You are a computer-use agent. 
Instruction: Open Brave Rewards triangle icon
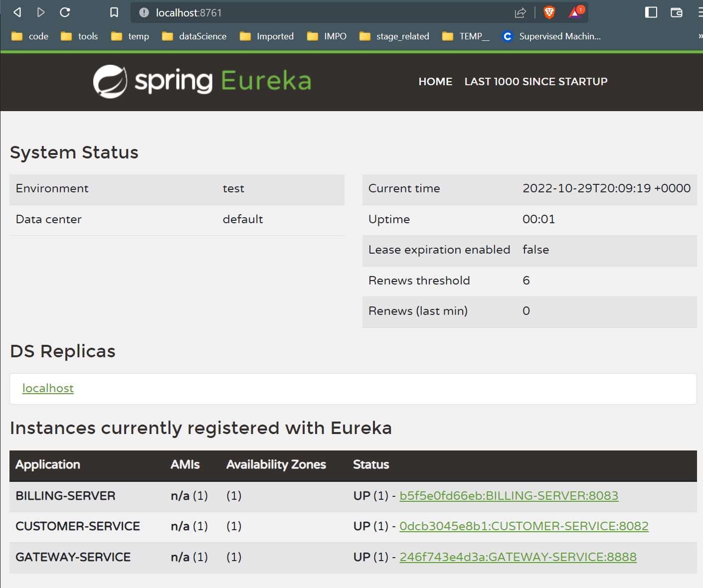pyautogui.click(x=575, y=12)
